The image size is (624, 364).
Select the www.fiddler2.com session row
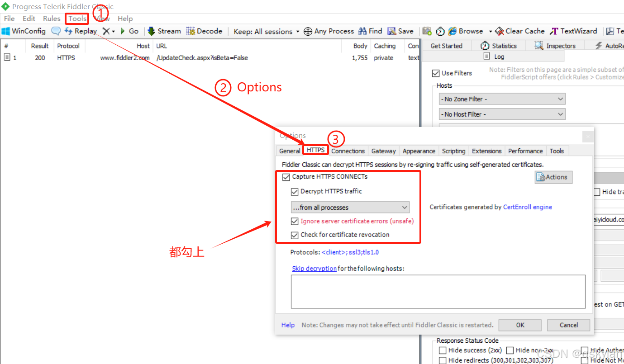tap(210, 58)
